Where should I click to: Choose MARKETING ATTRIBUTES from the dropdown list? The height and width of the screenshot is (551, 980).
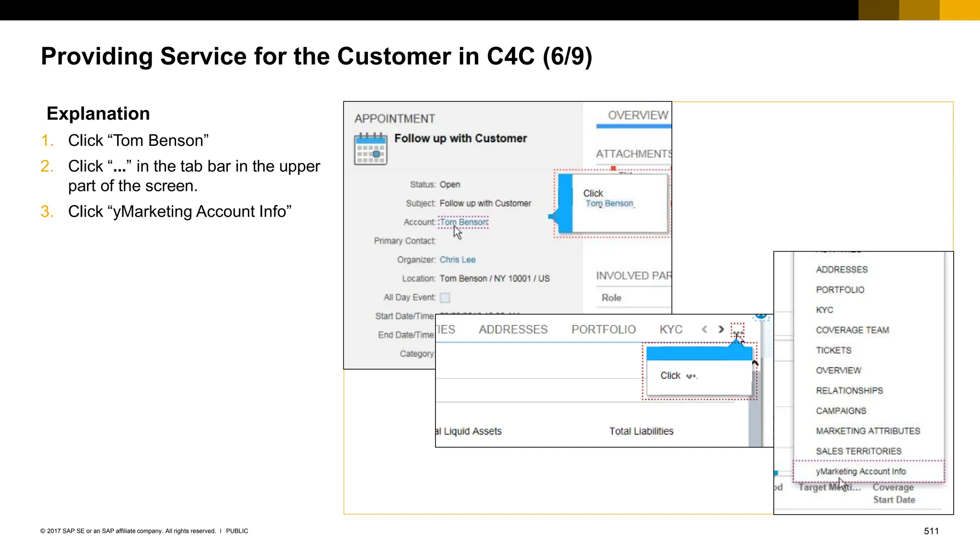point(868,431)
